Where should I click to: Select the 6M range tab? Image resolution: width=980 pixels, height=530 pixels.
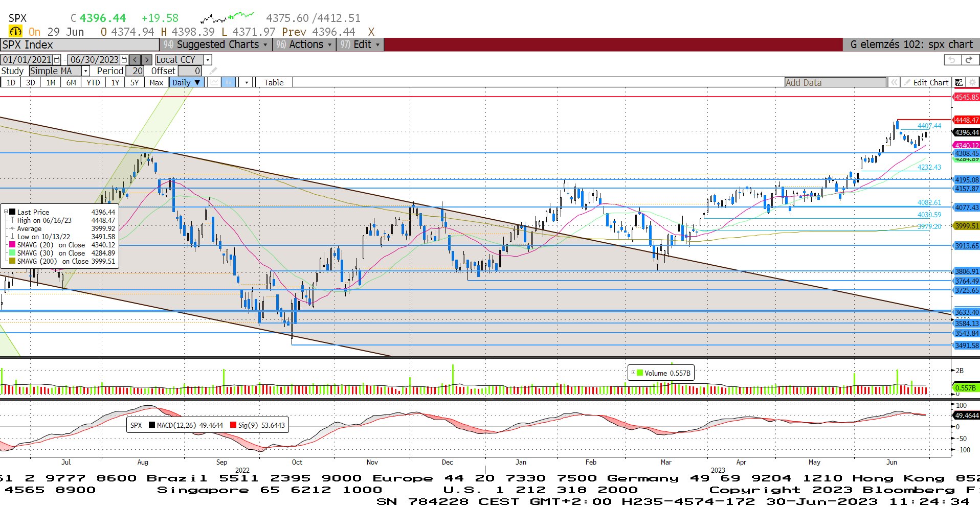click(71, 82)
